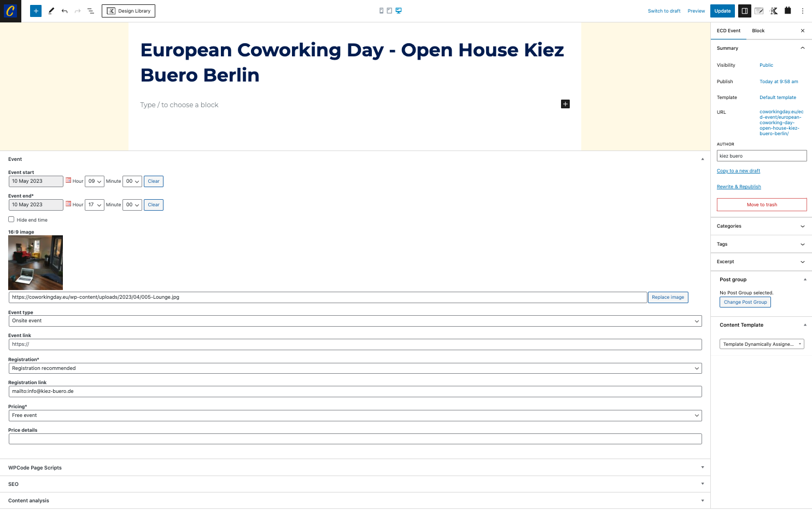Open the document overview list icon

[91, 11]
